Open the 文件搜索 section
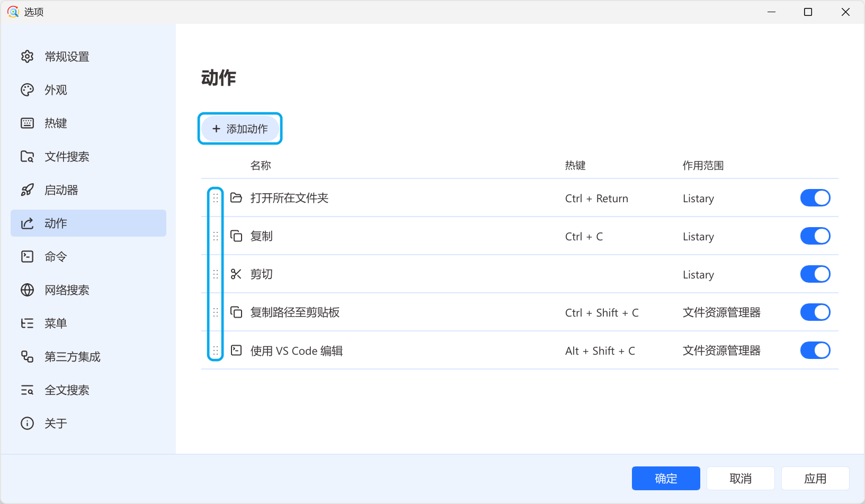The image size is (865, 504). pyautogui.click(x=88, y=157)
